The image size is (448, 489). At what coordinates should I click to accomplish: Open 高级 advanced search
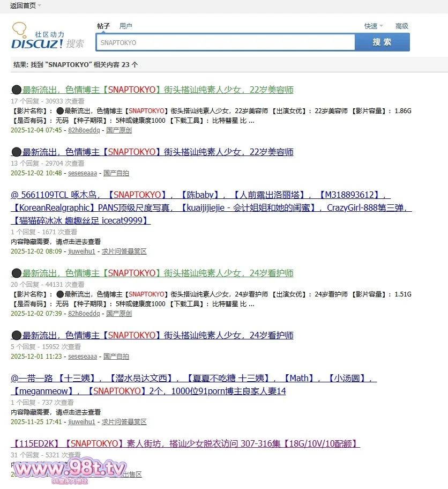tap(401, 26)
